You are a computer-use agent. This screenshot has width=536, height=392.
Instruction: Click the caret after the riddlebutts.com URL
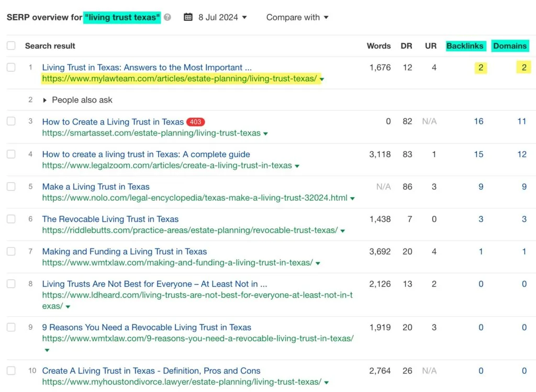(x=342, y=231)
